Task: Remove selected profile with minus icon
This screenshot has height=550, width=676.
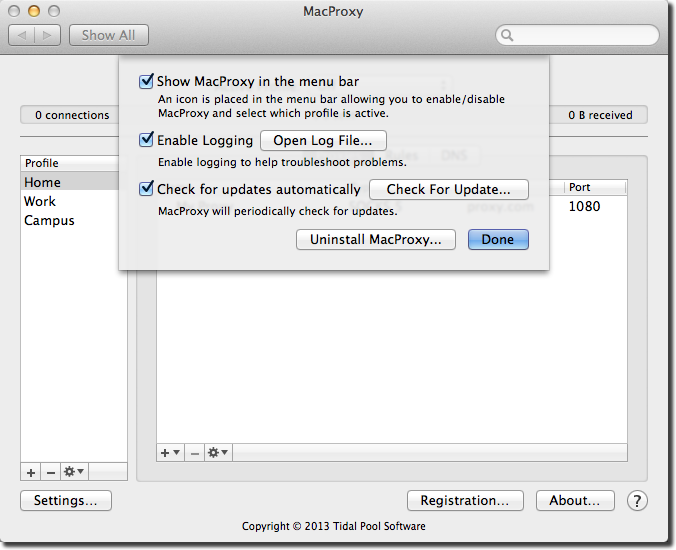Action: (51, 472)
